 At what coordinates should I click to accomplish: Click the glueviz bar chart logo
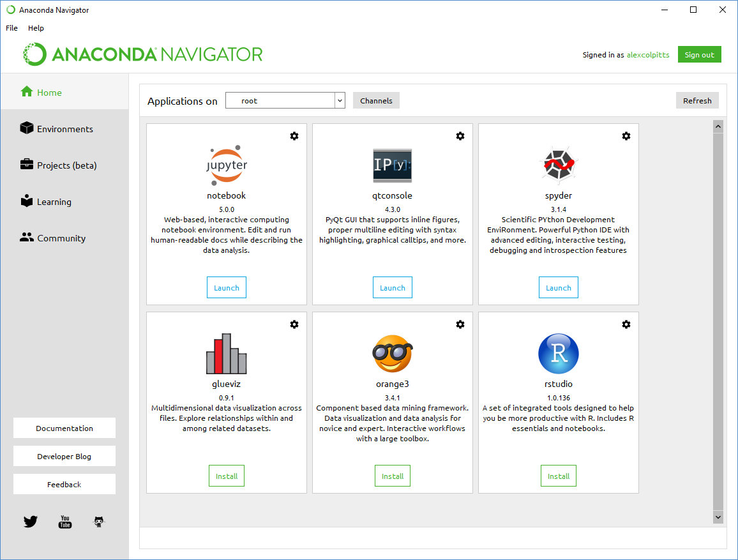(227, 353)
